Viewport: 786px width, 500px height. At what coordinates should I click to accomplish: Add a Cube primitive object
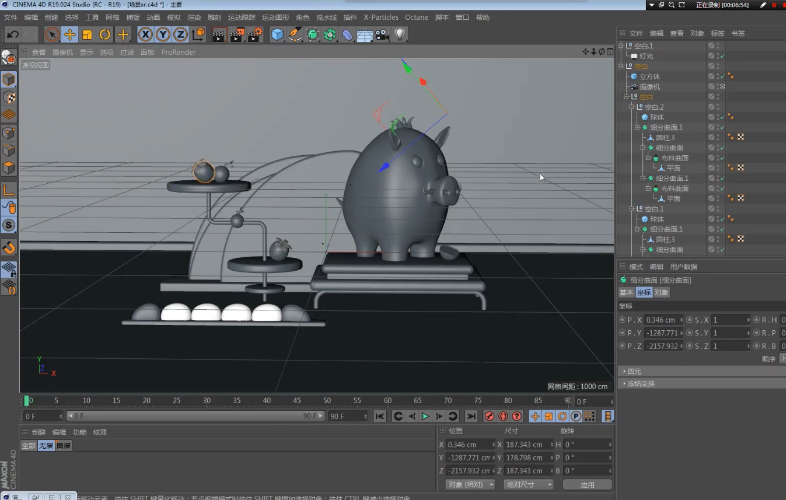click(277, 34)
